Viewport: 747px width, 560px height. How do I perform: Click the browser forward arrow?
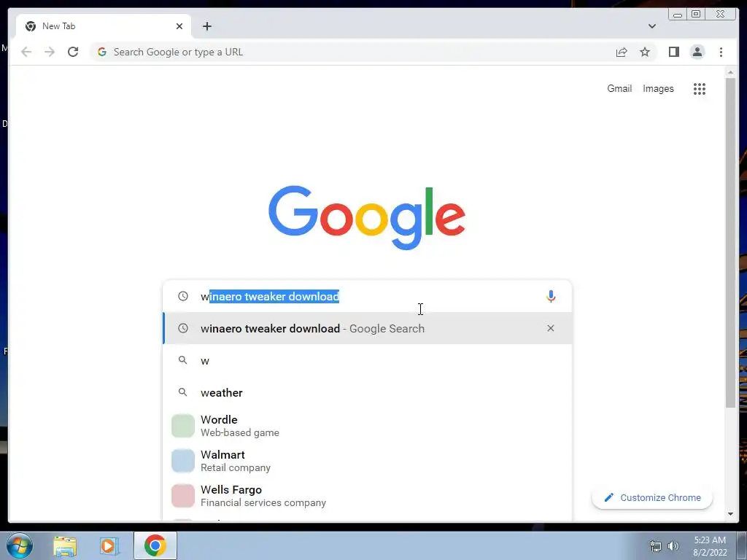[50, 52]
